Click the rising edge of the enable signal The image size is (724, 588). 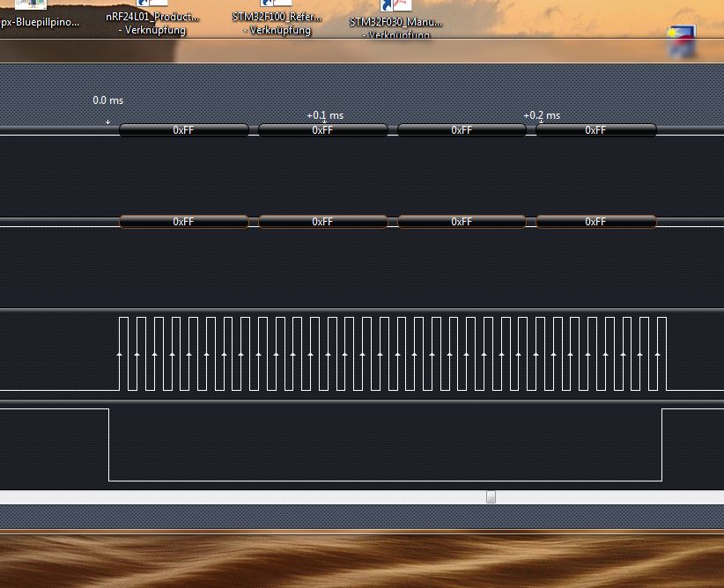click(x=661, y=445)
